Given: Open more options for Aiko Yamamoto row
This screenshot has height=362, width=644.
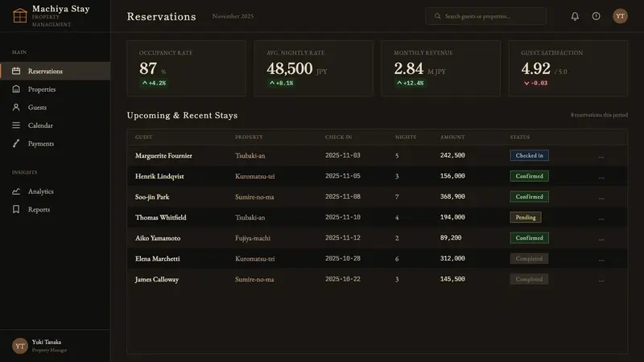Looking at the screenshot, I should [x=601, y=238].
